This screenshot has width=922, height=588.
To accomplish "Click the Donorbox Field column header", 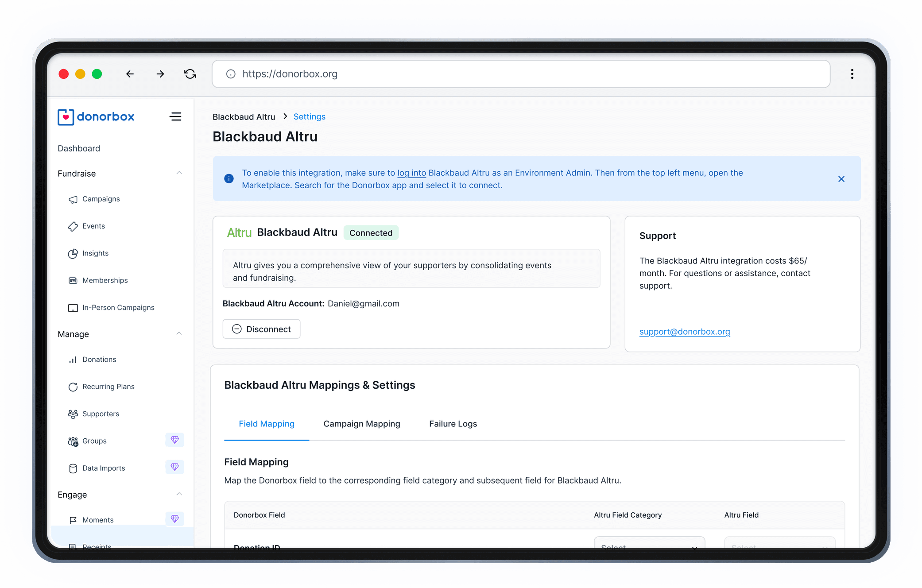I will [259, 515].
